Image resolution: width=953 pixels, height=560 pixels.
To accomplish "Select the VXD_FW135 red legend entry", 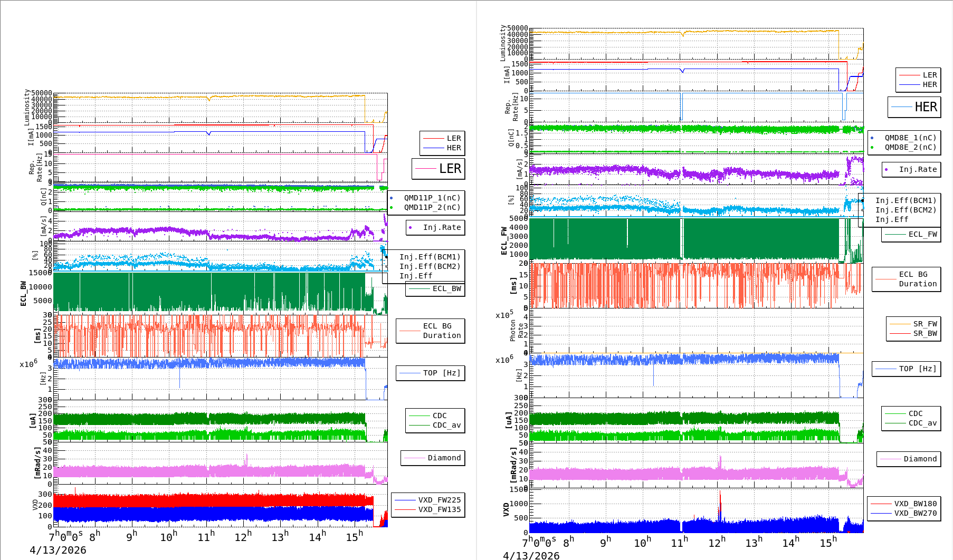I will click(x=439, y=509).
